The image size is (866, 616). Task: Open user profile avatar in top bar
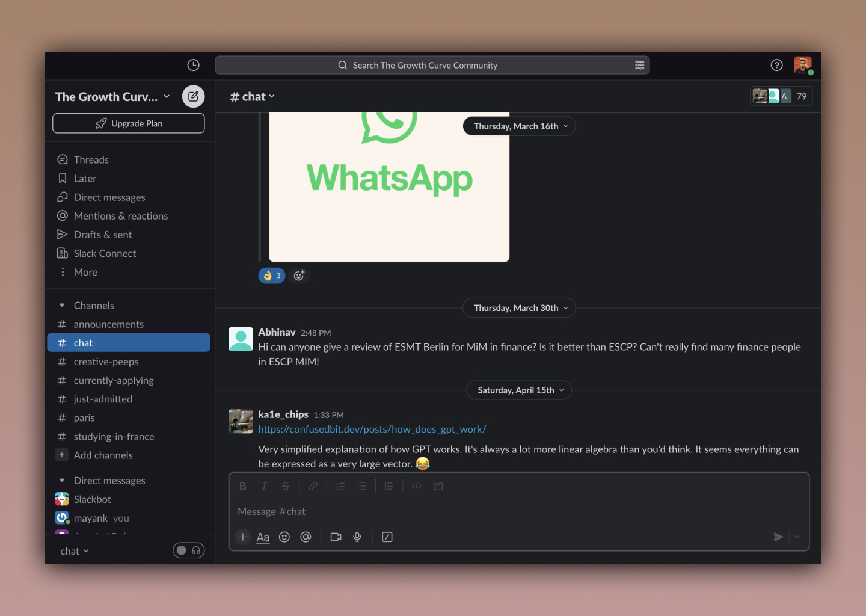click(803, 65)
